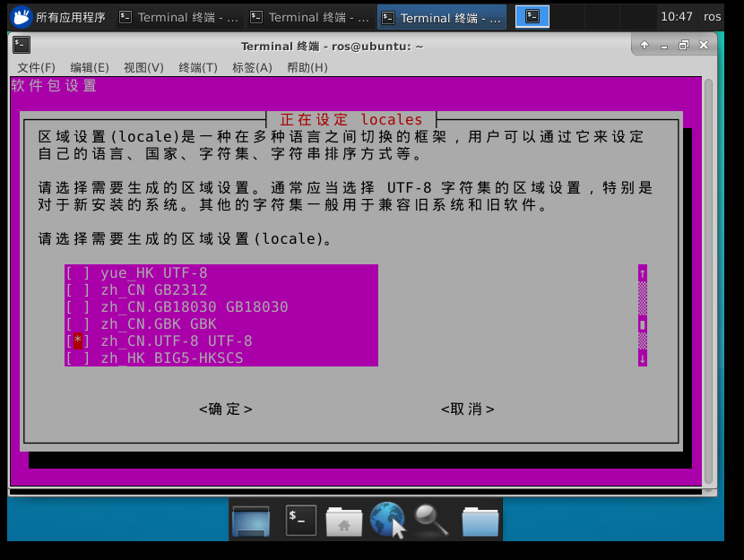Toggle the yue_HK UTF-8 checkbox

pos(78,273)
